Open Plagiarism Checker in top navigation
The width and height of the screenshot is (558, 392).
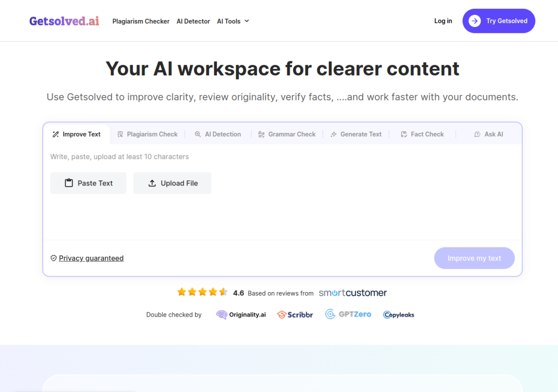(141, 21)
